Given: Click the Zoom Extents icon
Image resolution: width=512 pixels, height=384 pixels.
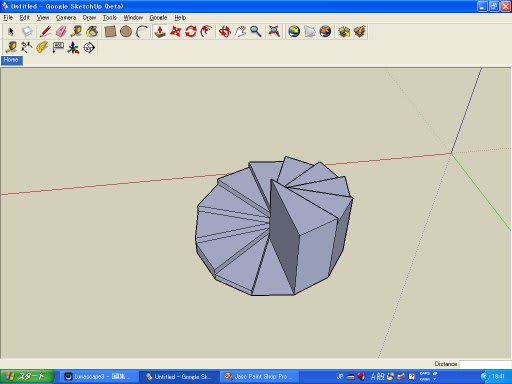Looking at the screenshot, I should 274,32.
